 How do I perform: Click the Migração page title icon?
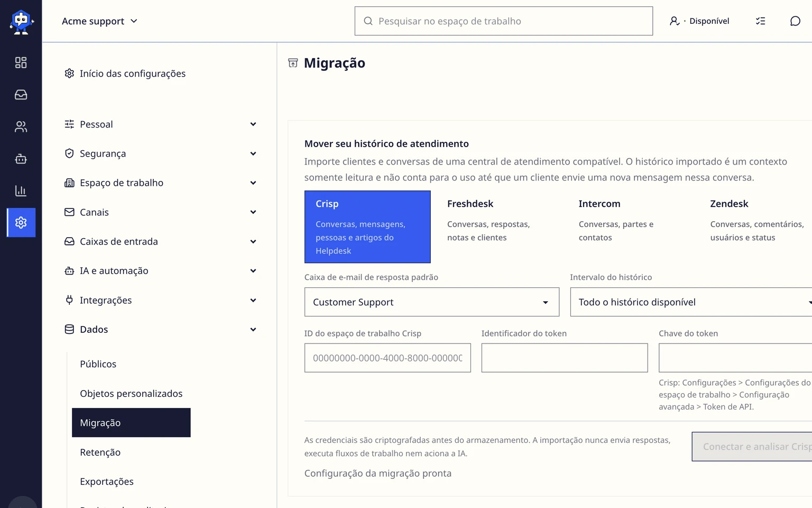(293, 63)
